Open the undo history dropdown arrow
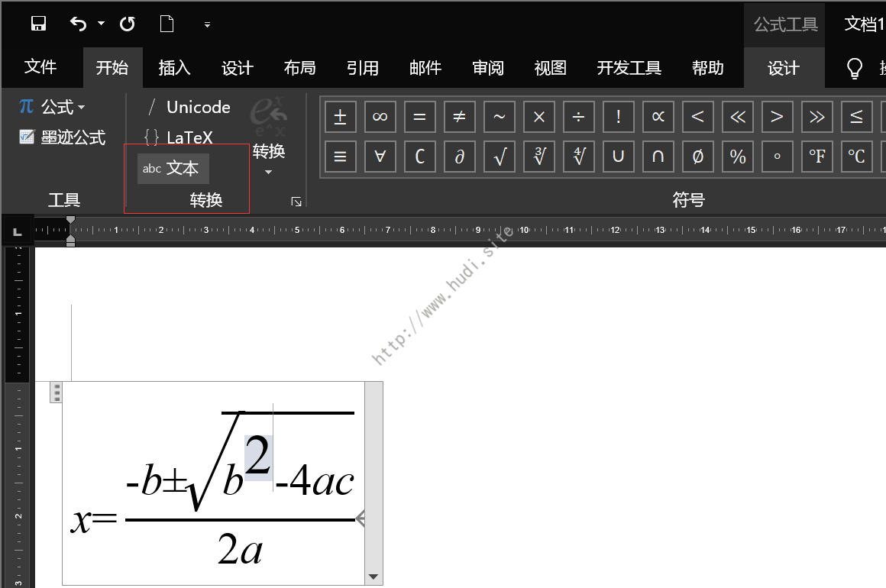886x588 pixels. pos(101,24)
